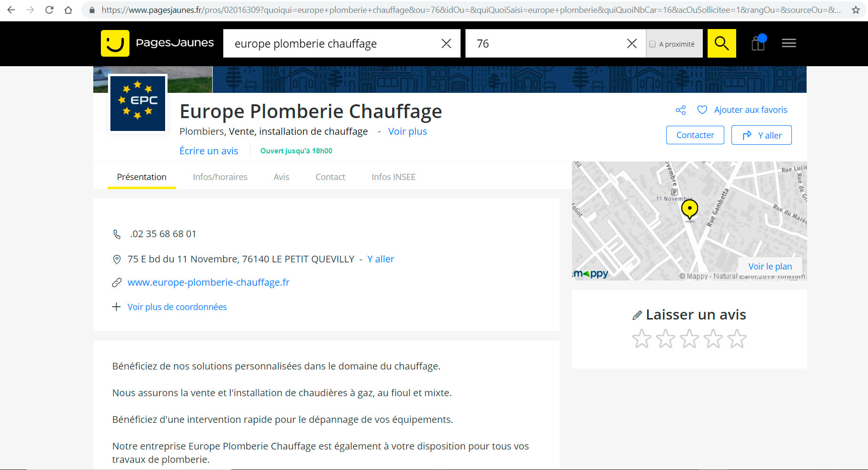Viewport: 868px width, 470px height.
Task: Click the Mappy logo on the map
Action: tap(591, 273)
